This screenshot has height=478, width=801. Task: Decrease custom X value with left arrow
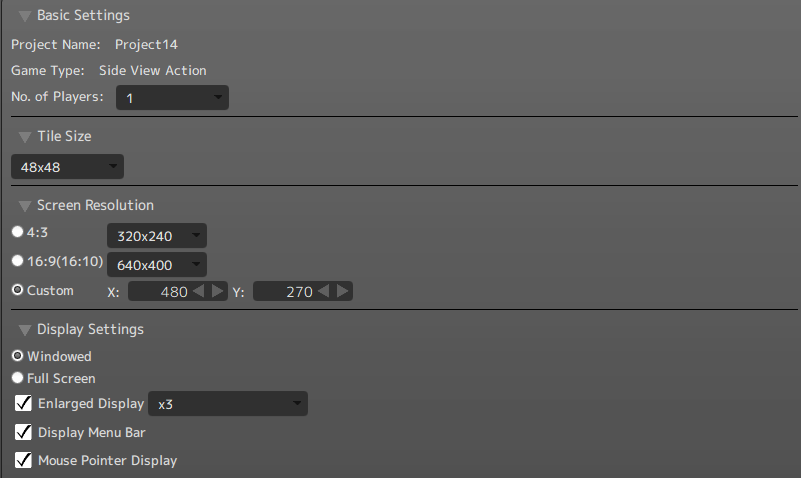pyautogui.click(x=198, y=292)
